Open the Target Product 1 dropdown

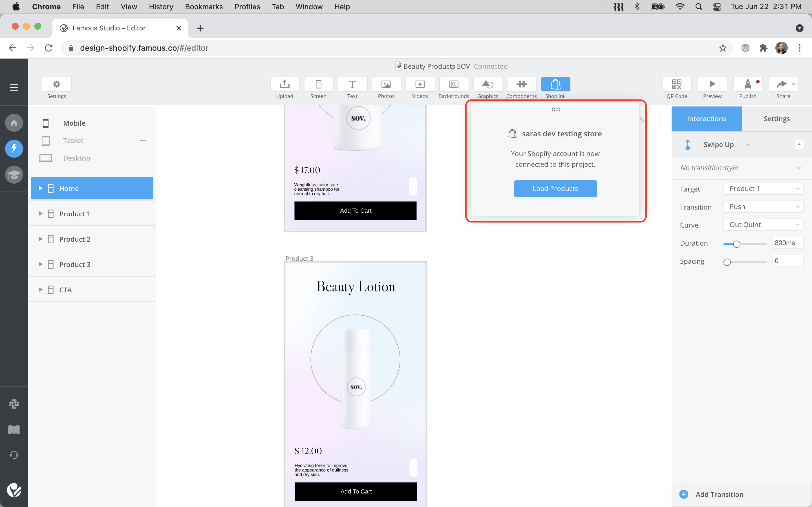click(x=763, y=189)
